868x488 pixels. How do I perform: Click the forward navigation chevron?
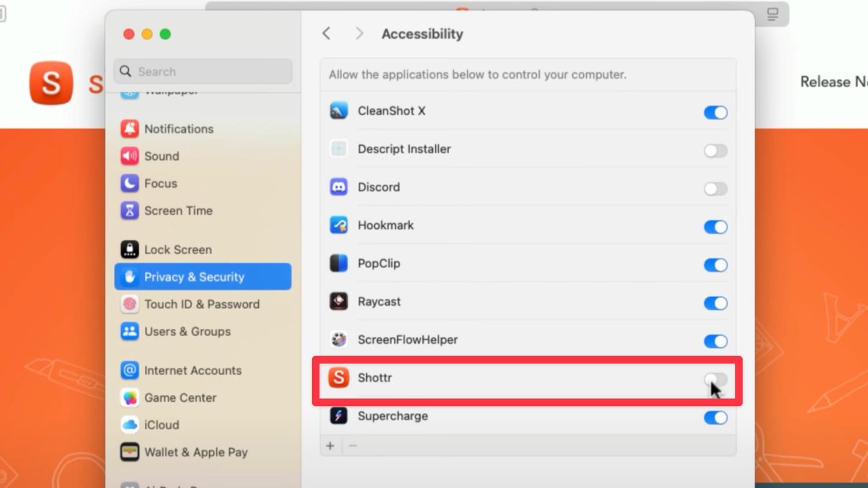[x=359, y=34]
